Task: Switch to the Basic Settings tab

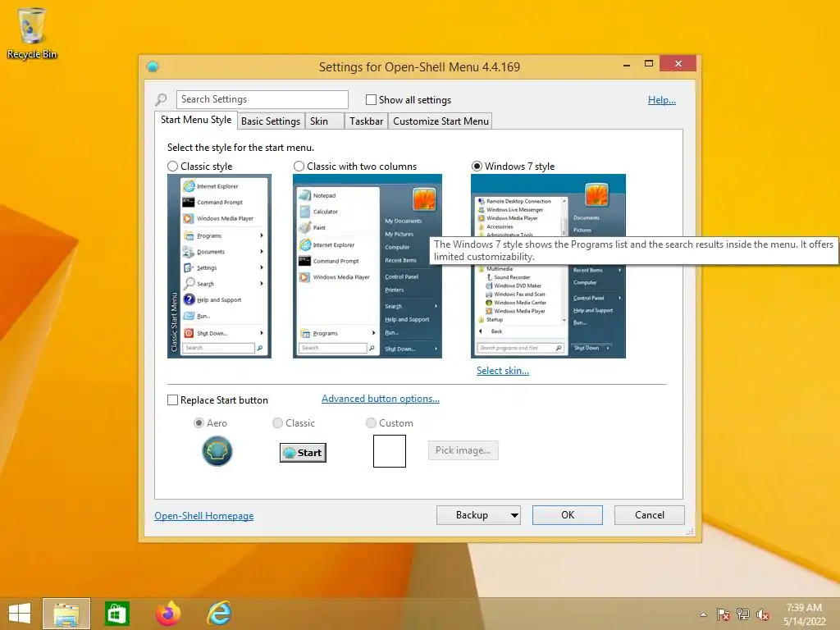Action: pyautogui.click(x=271, y=121)
